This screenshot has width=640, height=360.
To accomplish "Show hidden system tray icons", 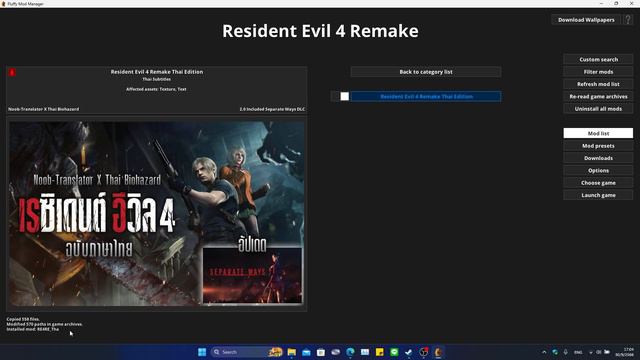I will click(x=544, y=352).
